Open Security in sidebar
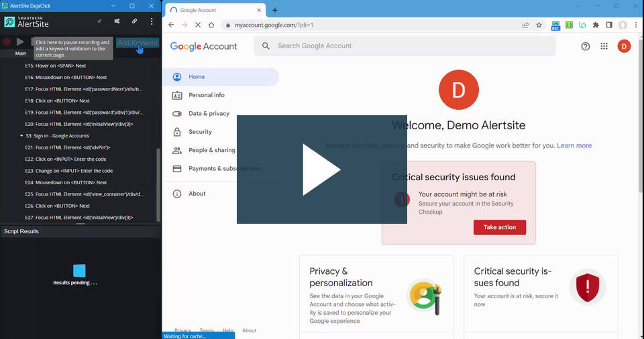 200,132
